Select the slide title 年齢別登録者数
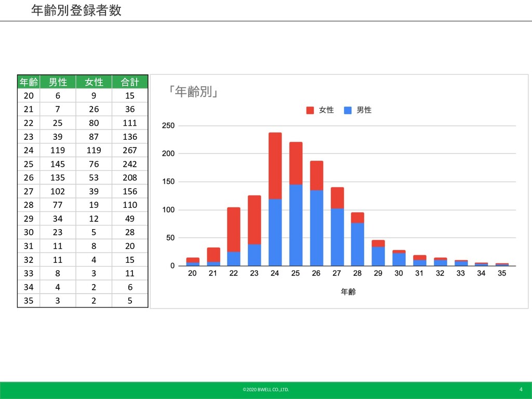Image resolution: width=532 pixels, height=399 pixels. (x=76, y=10)
